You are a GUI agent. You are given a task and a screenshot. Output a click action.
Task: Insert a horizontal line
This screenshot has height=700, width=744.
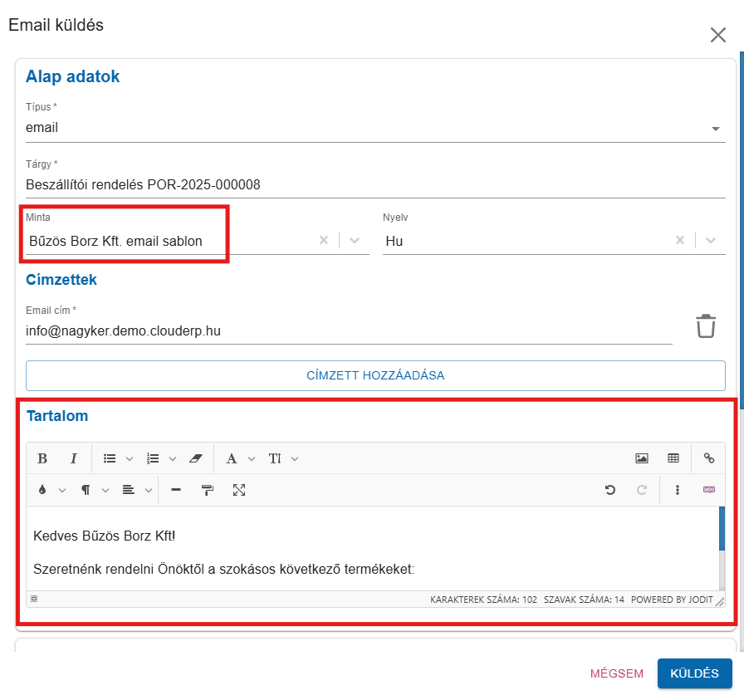point(175,490)
